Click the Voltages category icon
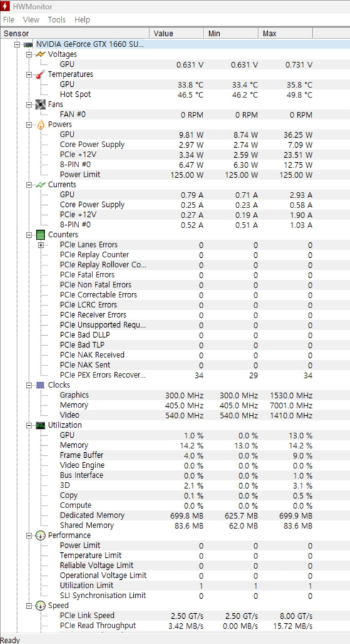 pyautogui.click(x=41, y=54)
